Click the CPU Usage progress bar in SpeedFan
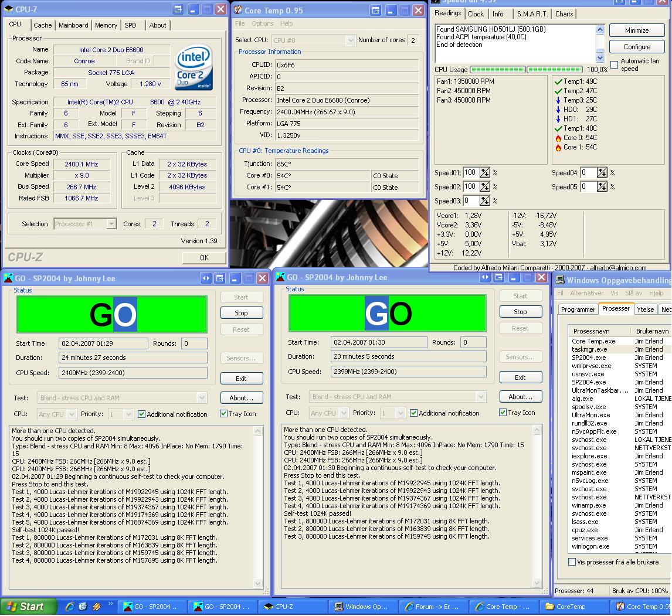Viewport: 672px width, 616px height. point(527,69)
